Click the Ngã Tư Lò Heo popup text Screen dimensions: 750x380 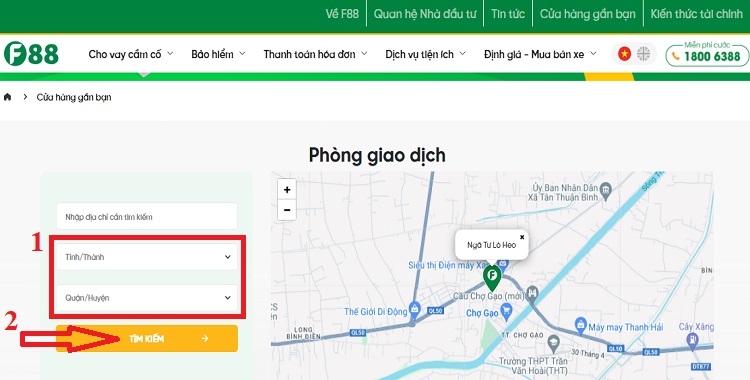tap(492, 245)
